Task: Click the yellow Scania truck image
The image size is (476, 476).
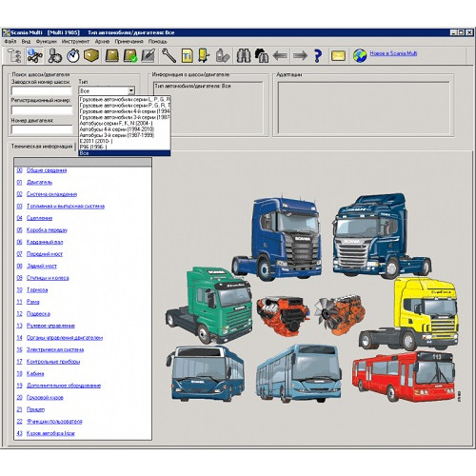Action: coord(409,314)
